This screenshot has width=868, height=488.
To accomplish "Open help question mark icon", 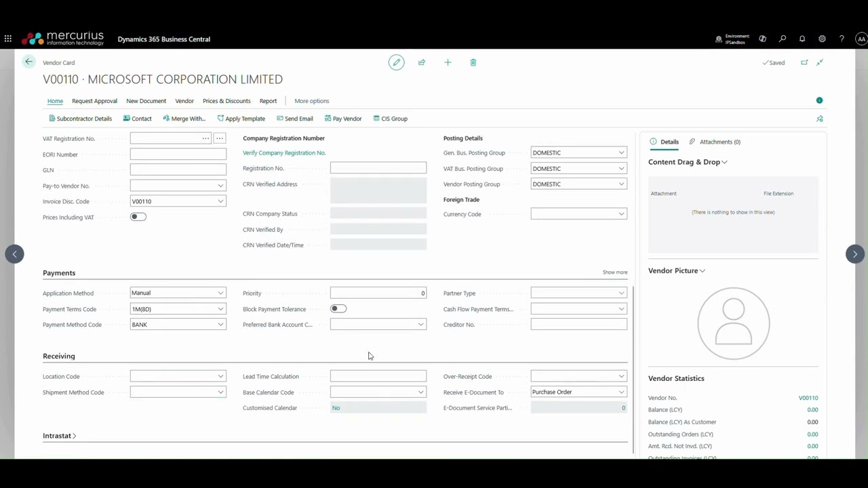I will (842, 39).
